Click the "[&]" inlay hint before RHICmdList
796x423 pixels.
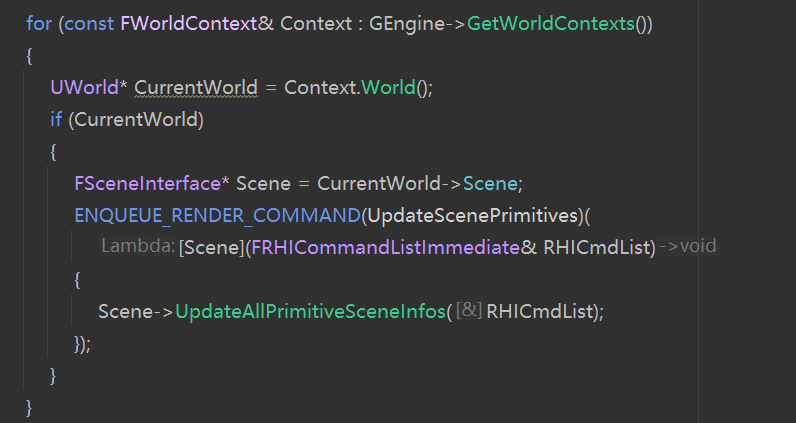click(469, 311)
